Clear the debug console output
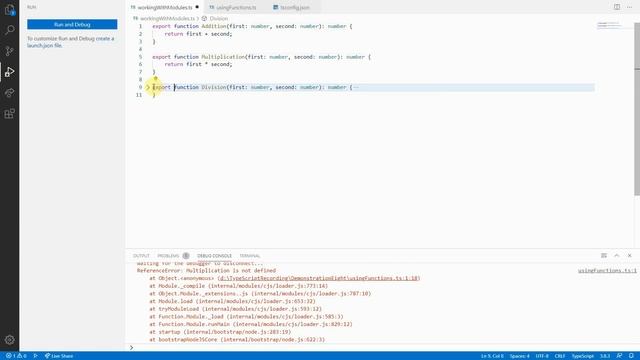Image resolution: width=640 pixels, height=360 pixels. (604, 256)
